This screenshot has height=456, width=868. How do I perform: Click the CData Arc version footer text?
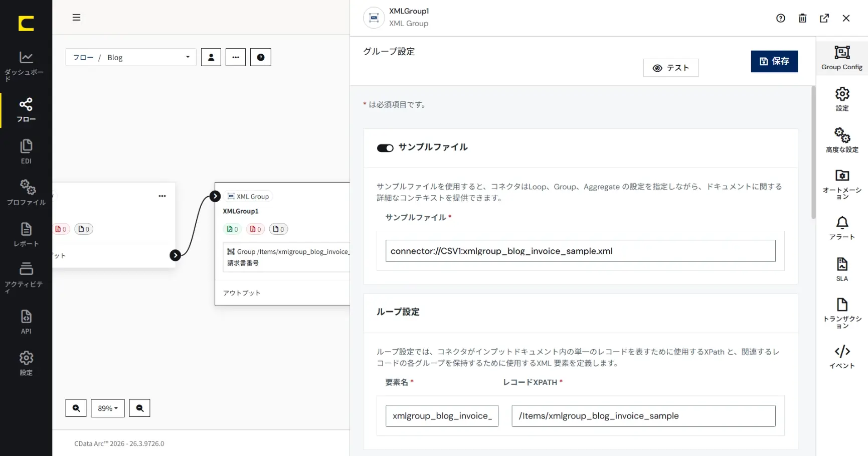[119, 443]
